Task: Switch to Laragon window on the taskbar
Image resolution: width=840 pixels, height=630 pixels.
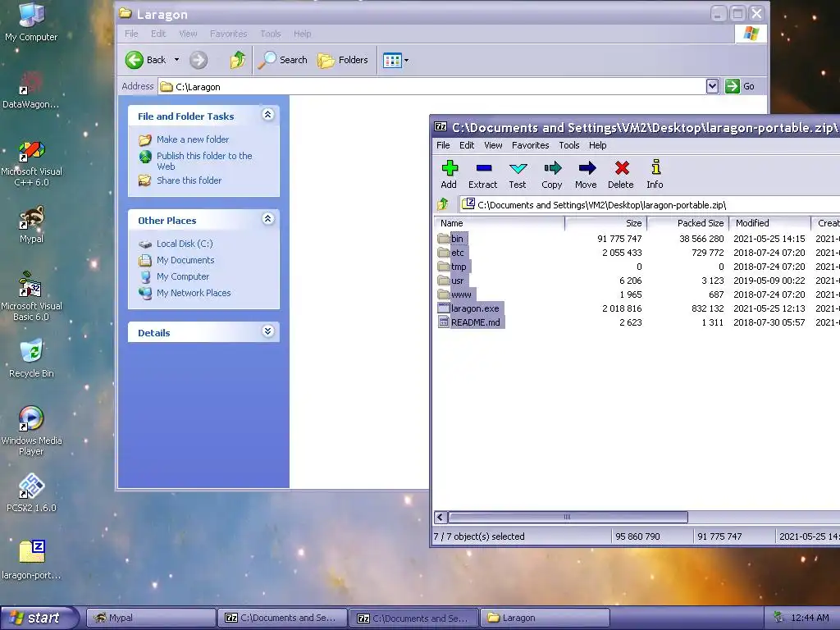Action: click(546, 618)
